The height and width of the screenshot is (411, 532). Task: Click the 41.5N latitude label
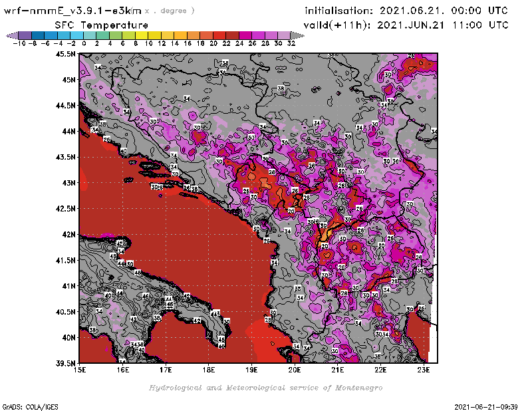65,260
